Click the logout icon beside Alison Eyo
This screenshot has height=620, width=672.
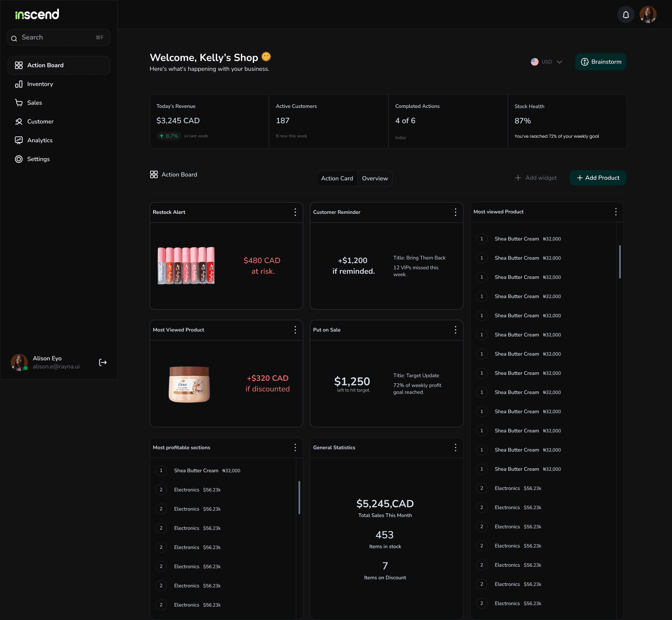click(103, 362)
